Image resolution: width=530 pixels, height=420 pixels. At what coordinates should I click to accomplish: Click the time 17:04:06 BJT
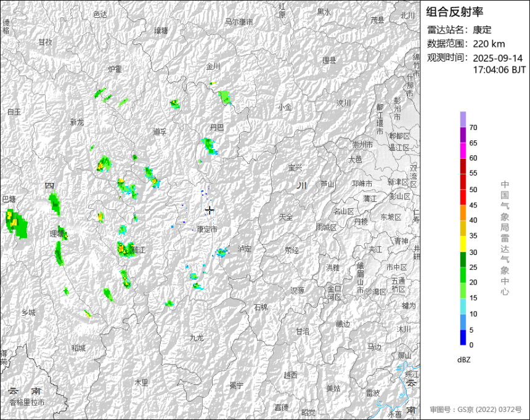[x=499, y=70]
